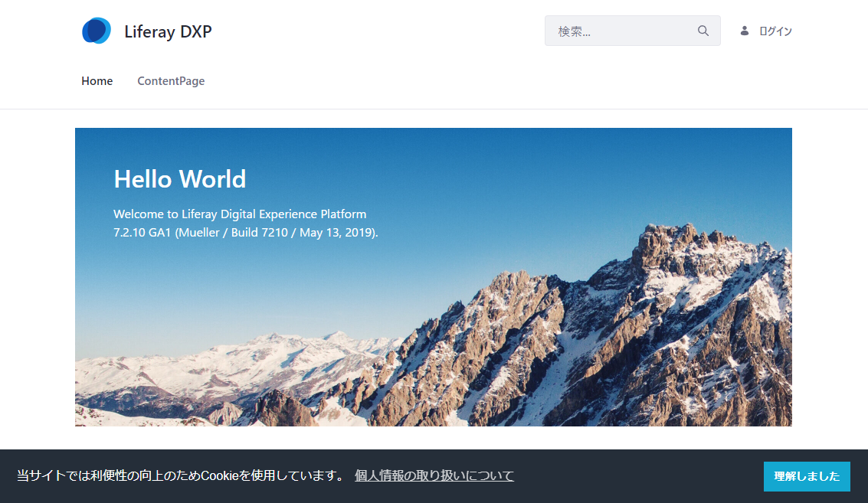The width and height of the screenshot is (868, 503).
Task: Open the ログイン sign-in link
Action: [x=775, y=31]
